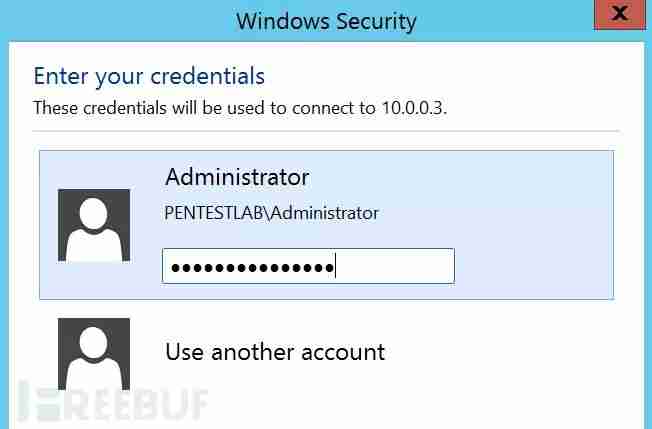This screenshot has height=429, width=652.
Task: Click the text cursor in the password field
Action: (x=335, y=267)
